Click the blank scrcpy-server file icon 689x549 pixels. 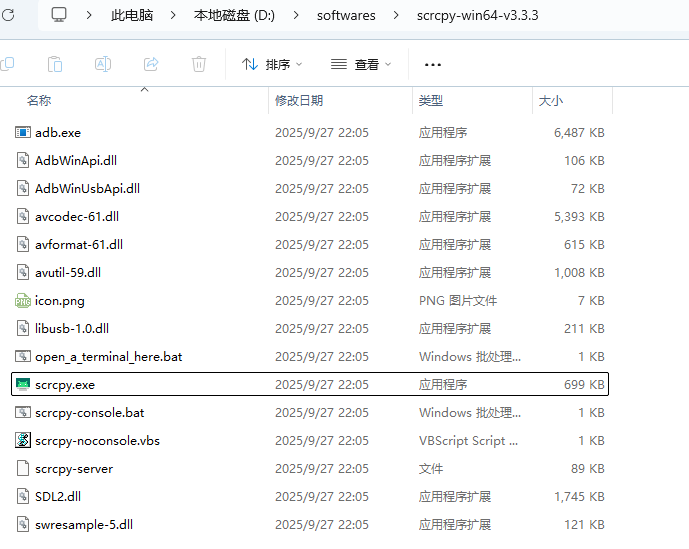(x=23, y=469)
